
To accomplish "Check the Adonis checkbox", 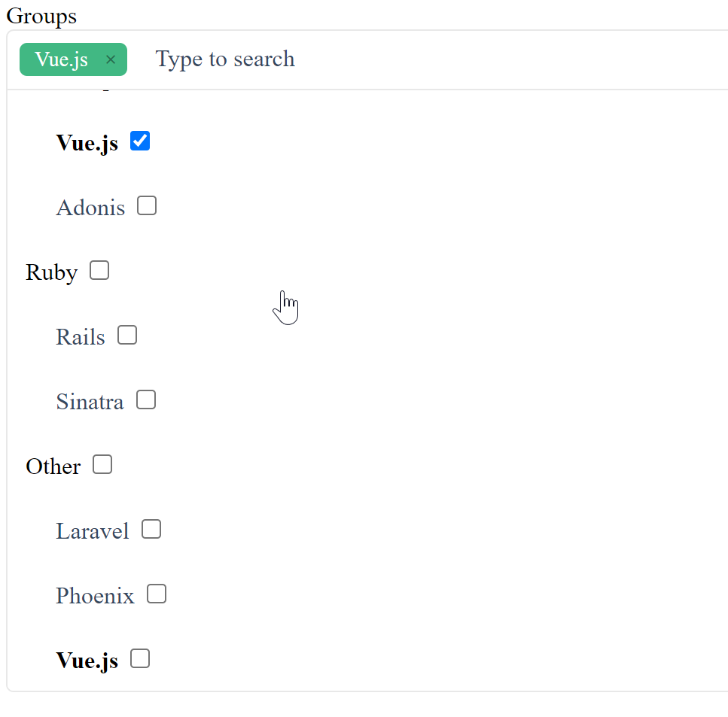I will pyautogui.click(x=147, y=205).
